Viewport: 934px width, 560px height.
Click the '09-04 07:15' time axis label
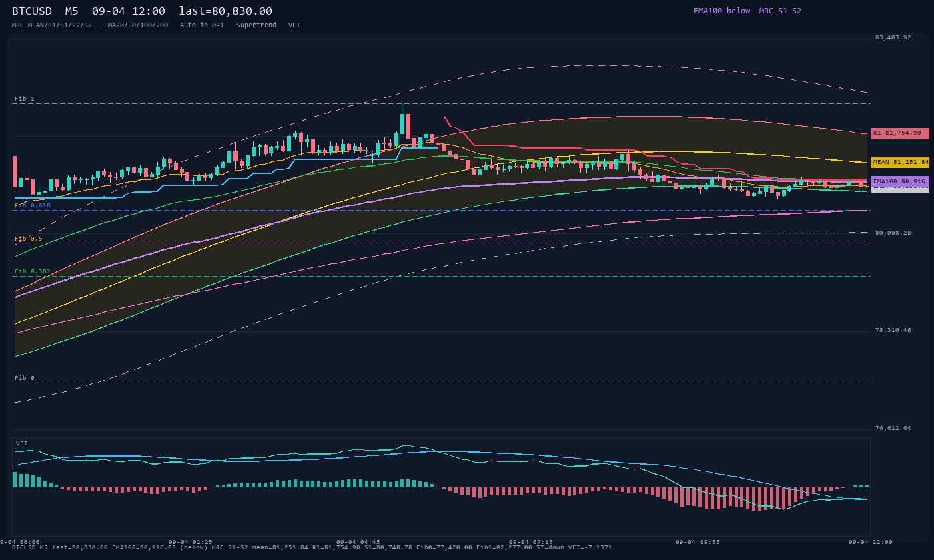point(530,542)
